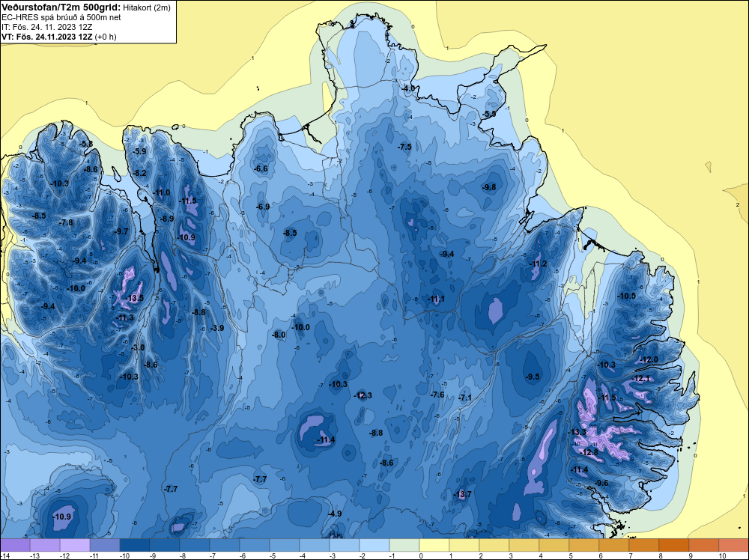Click the -9.6 temperature label
This screenshot has height=560, width=749.
[602, 483]
